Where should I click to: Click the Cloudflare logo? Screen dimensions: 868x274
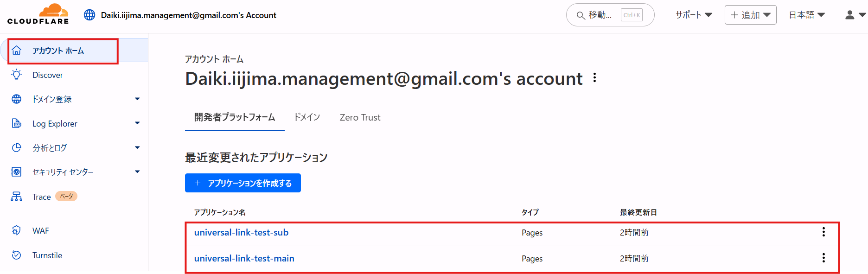tap(38, 14)
